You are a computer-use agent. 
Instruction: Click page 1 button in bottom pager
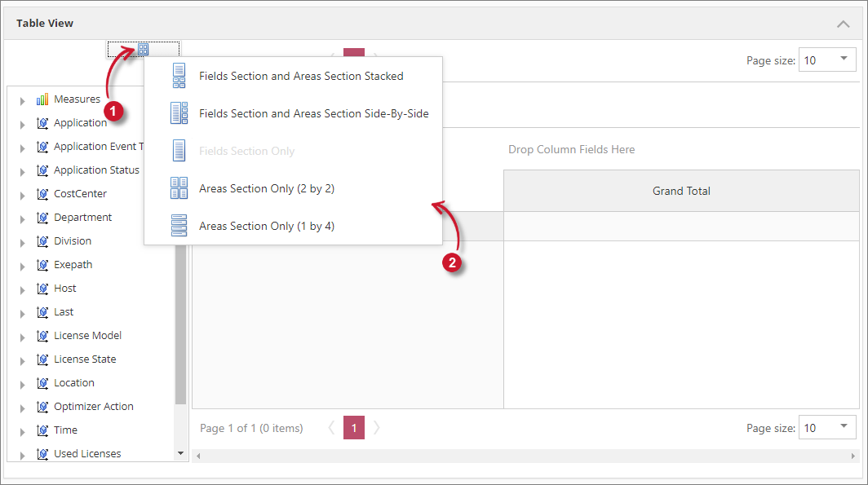pyautogui.click(x=353, y=428)
